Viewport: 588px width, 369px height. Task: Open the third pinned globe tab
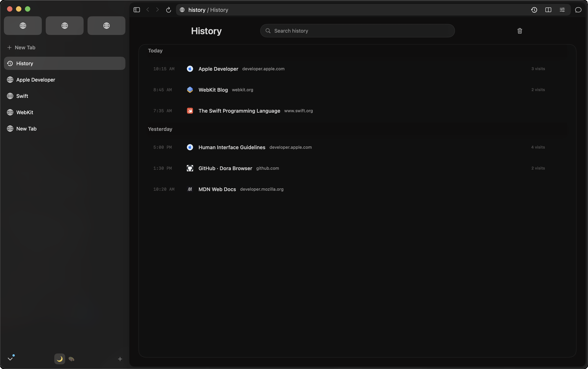(x=107, y=26)
